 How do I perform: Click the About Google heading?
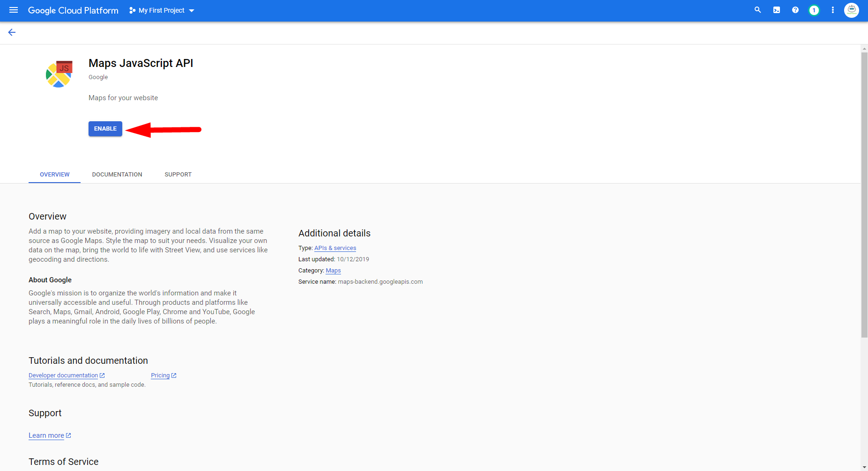(x=50, y=280)
